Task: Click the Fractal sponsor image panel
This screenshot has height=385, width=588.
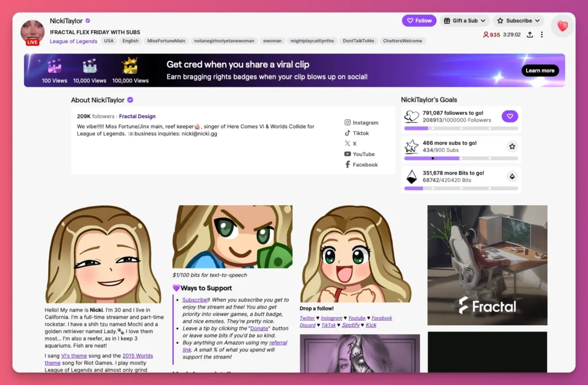Action: coord(487,265)
